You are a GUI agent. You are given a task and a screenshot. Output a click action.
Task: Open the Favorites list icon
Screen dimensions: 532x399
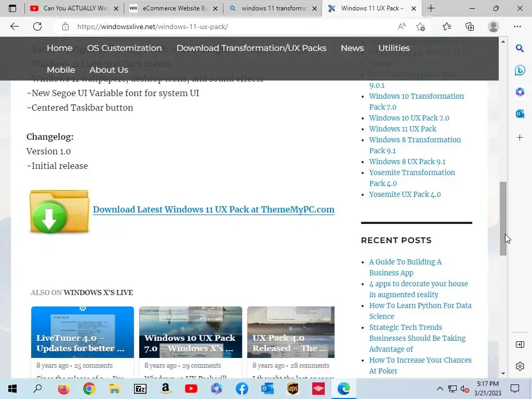(x=447, y=26)
